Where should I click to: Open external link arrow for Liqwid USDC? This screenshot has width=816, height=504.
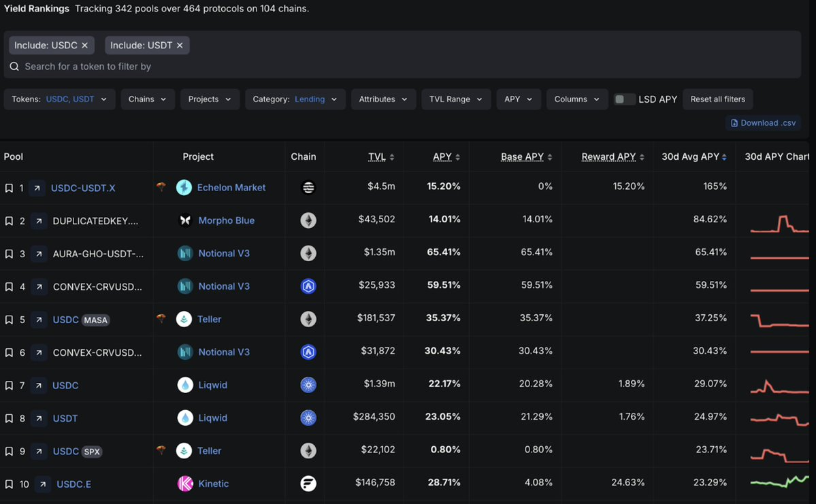coord(39,386)
